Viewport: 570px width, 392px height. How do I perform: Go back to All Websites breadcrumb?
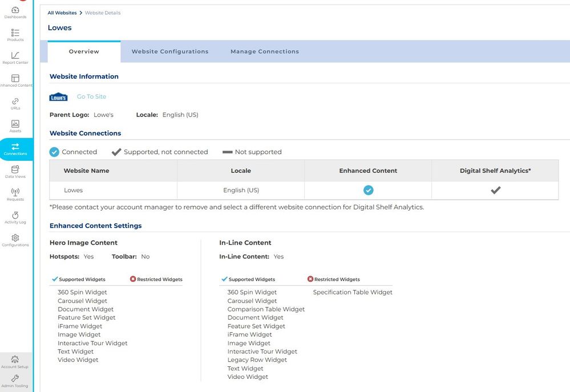click(62, 13)
